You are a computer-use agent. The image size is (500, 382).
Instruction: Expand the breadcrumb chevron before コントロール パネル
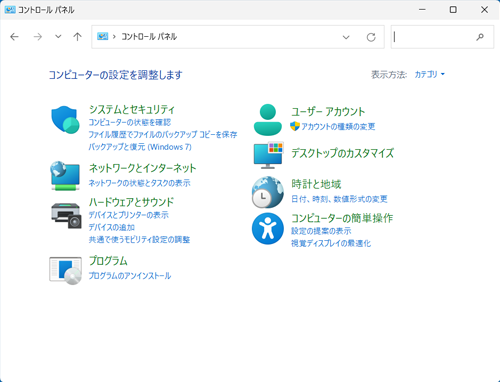114,37
